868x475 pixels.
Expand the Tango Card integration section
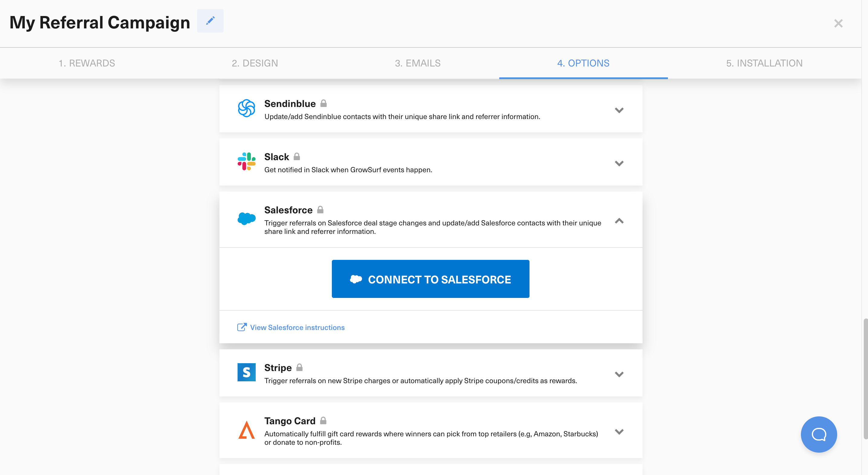(x=619, y=431)
